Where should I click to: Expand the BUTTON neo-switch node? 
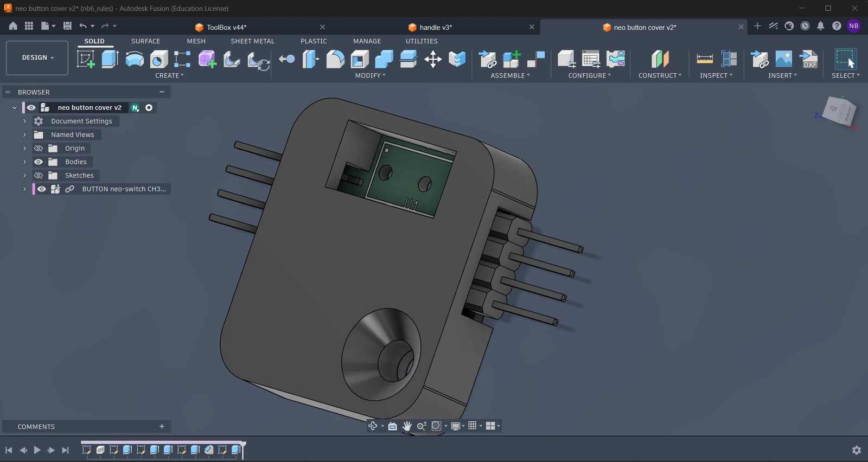(24, 189)
